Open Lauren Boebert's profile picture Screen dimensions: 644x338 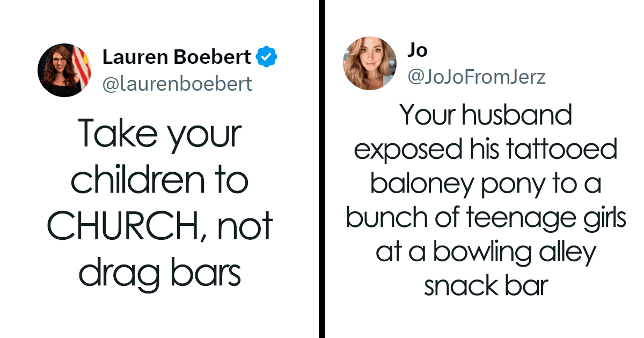pyautogui.click(x=64, y=70)
